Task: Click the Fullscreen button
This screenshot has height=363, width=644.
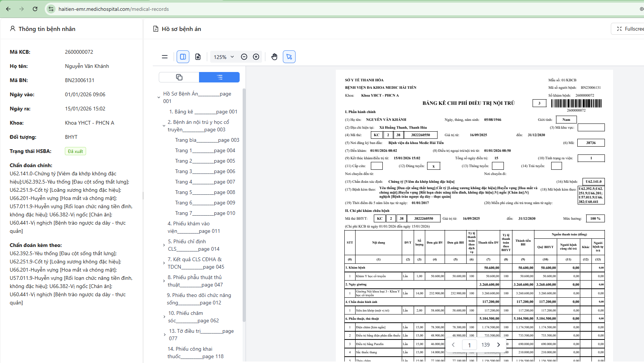Action: (629, 29)
